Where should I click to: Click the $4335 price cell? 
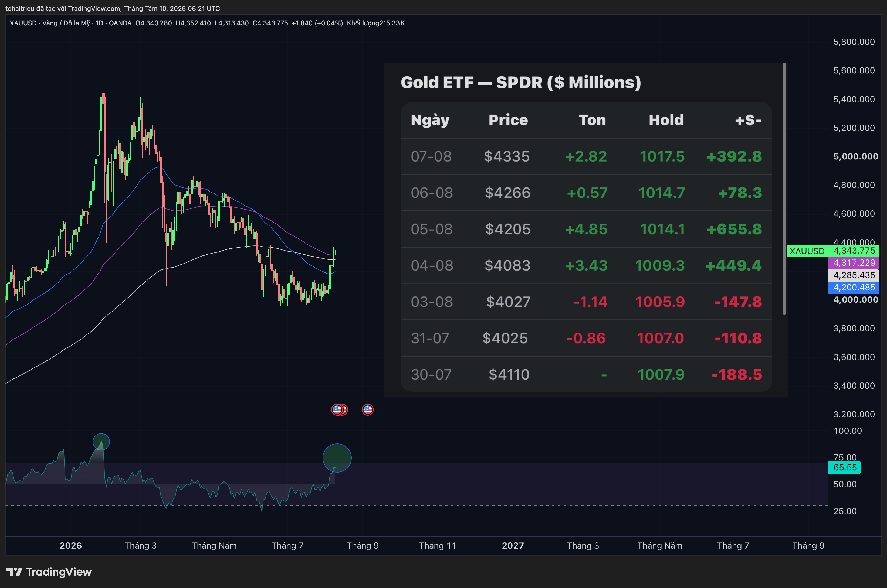coord(507,156)
